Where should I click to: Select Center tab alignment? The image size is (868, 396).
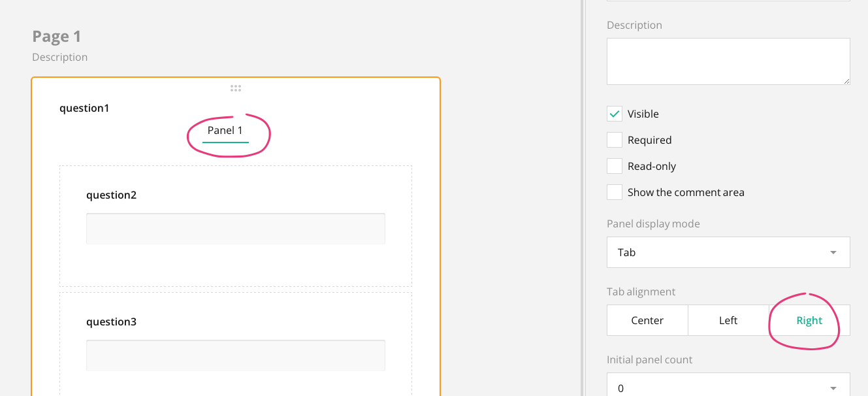pyautogui.click(x=647, y=320)
